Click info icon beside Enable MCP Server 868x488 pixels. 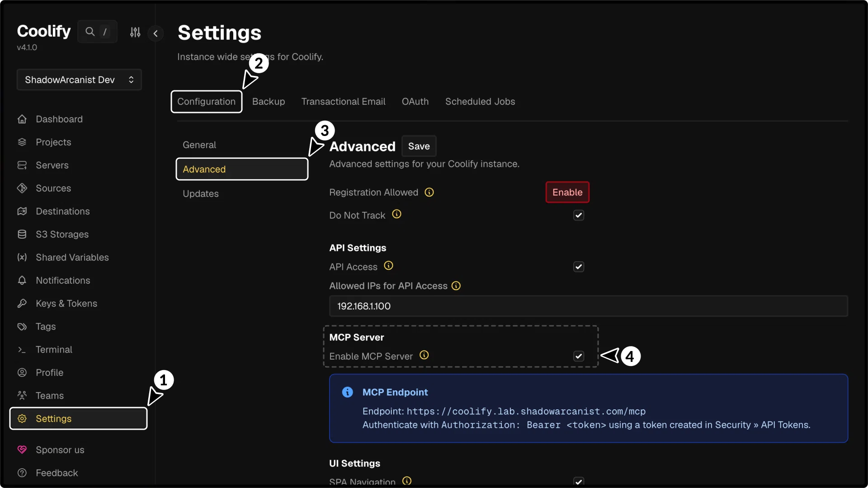tap(424, 355)
